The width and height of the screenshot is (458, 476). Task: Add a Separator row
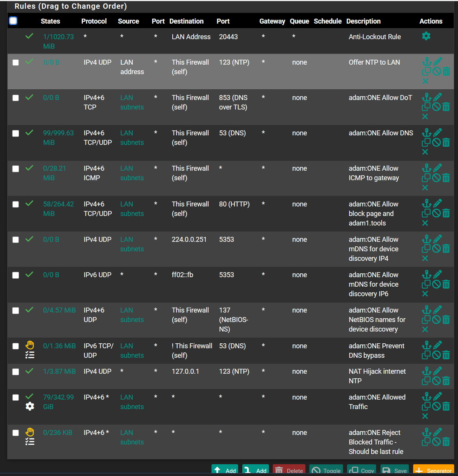click(433, 471)
